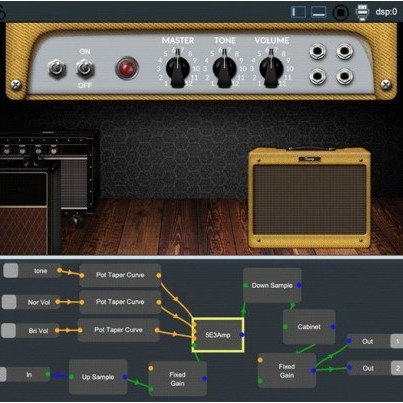Select Pot Taper Curve node connected to Bri Vol
Image resolution: width=403 pixels, height=403 pixels.
point(118,330)
